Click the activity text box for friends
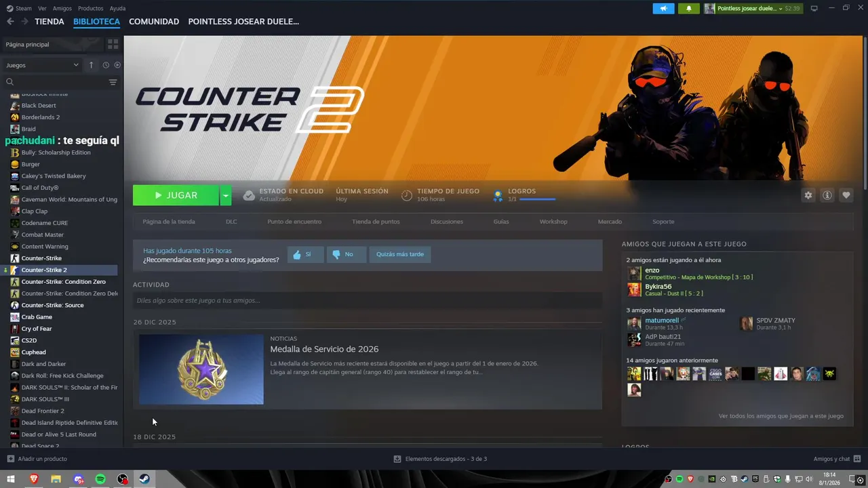 pyautogui.click(x=368, y=300)
